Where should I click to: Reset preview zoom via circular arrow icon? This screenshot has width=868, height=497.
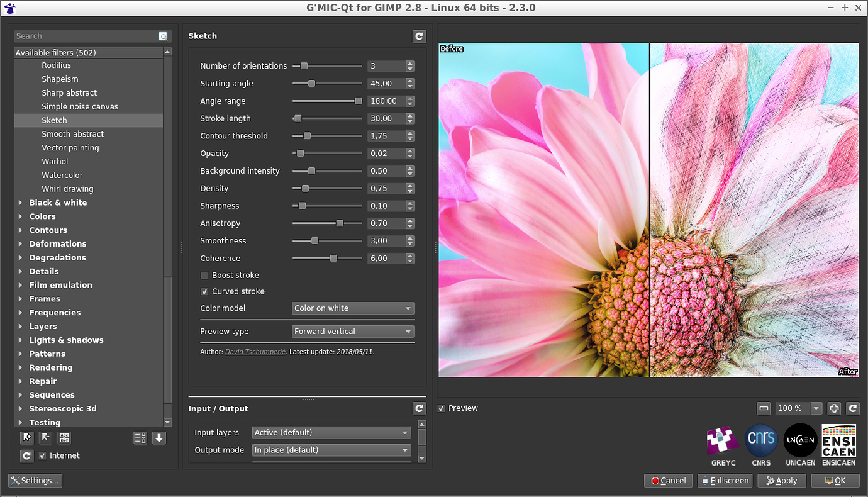pos(853,408)
